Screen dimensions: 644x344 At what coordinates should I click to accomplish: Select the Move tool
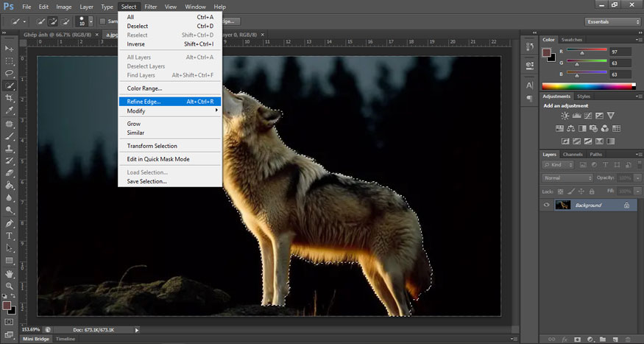pos(10,49)
